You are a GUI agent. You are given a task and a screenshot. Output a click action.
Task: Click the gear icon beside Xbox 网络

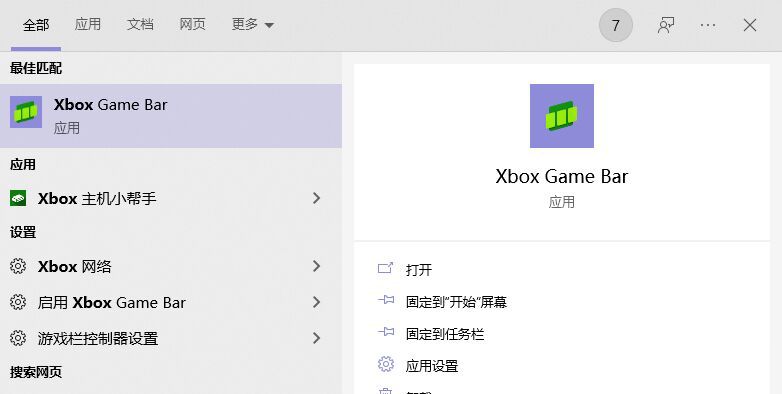click(x=18, y=266)
